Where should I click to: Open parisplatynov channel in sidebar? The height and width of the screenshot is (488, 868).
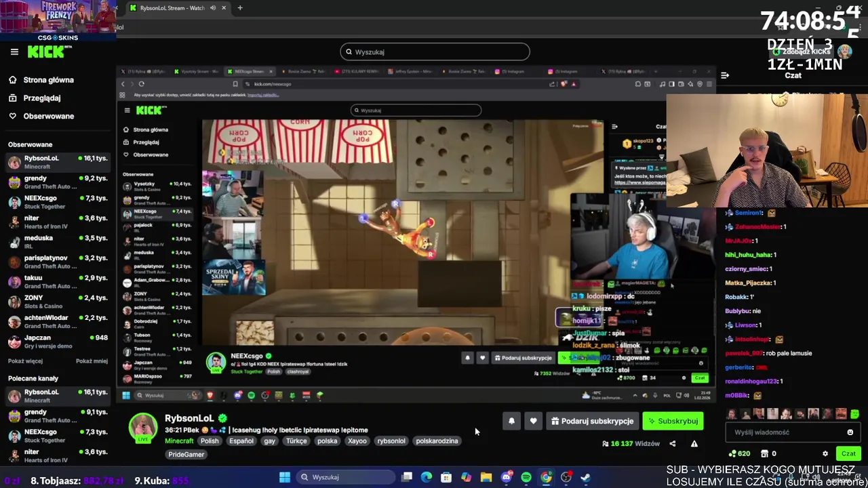(58, 262)
